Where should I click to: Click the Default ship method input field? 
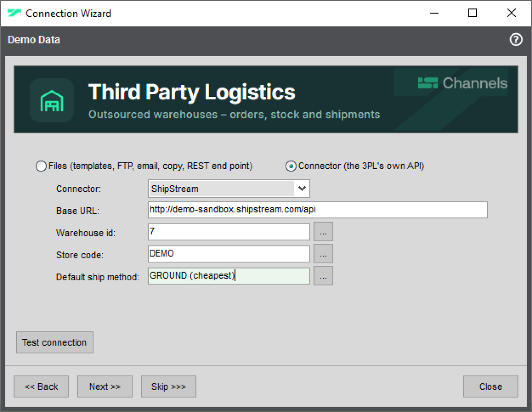pos(229,276)
